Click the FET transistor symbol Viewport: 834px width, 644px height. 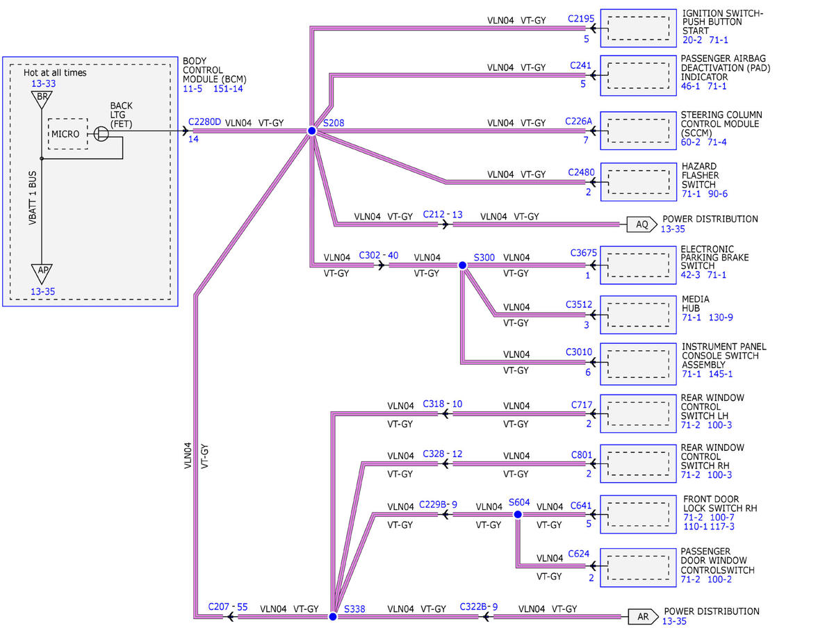(101, 133)
